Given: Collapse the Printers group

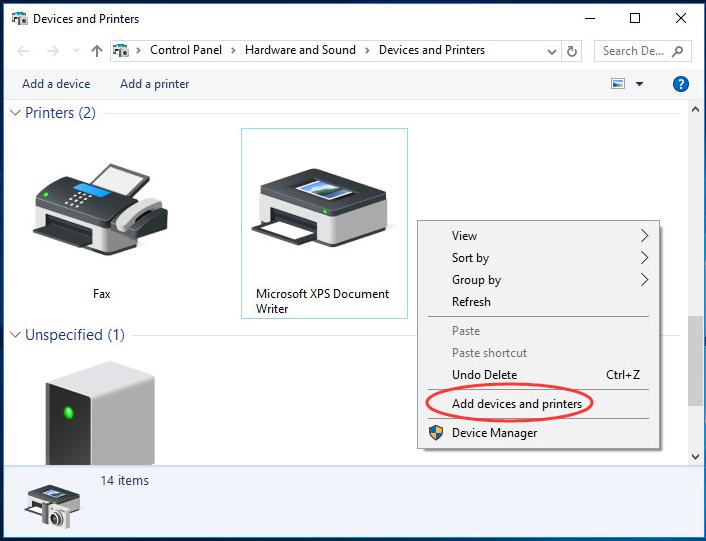Looking at the screenshot, I should 15,113.
